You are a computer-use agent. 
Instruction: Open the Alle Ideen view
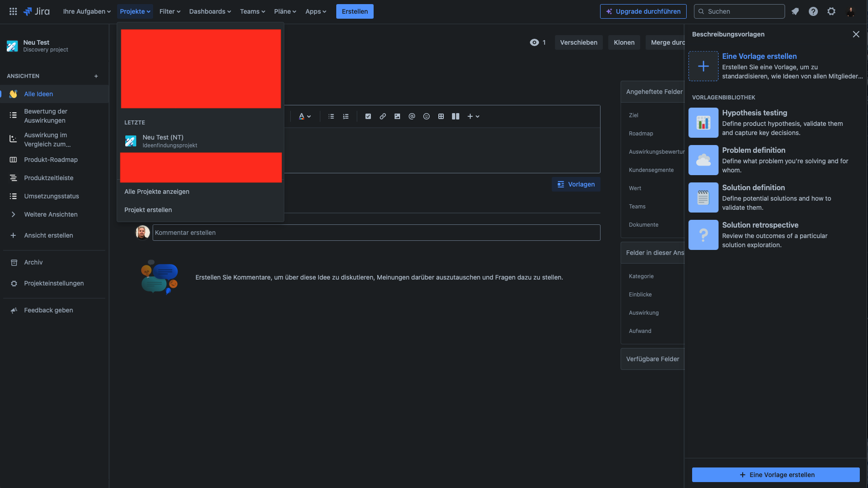[x=54, y=94]
